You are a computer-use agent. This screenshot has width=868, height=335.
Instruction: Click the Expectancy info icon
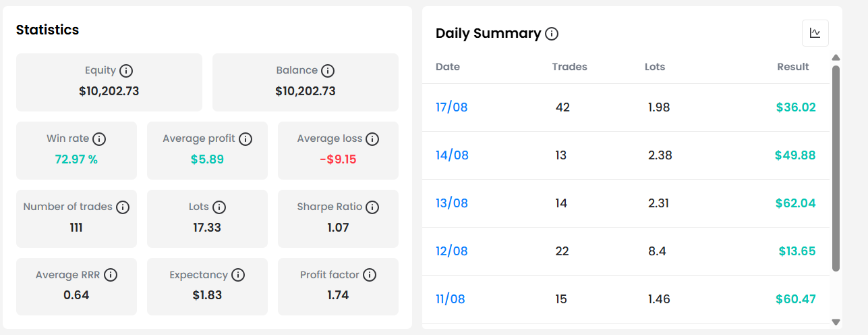tap(238, 275)
